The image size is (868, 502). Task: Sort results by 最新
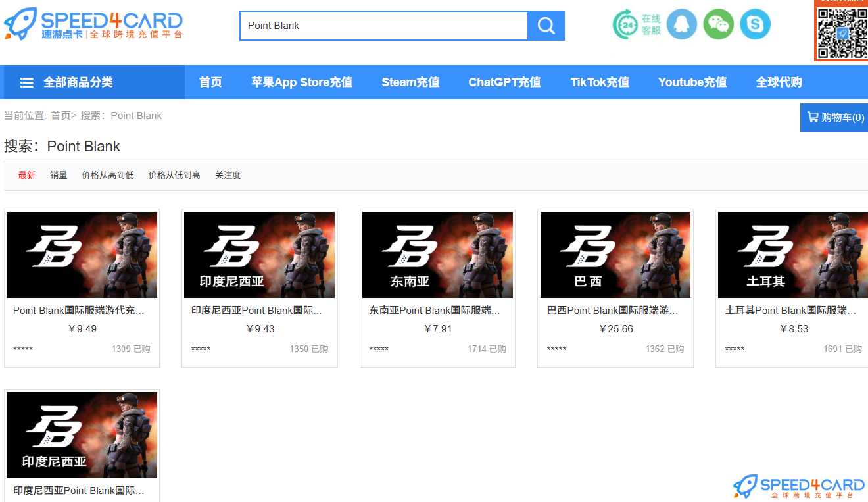[27, 175]
